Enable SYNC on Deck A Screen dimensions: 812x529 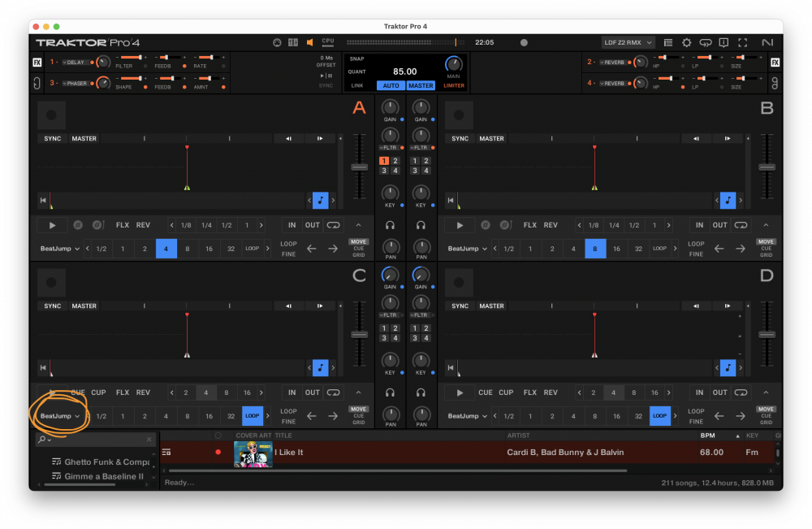pyautogui.click(x=52, y=138)
